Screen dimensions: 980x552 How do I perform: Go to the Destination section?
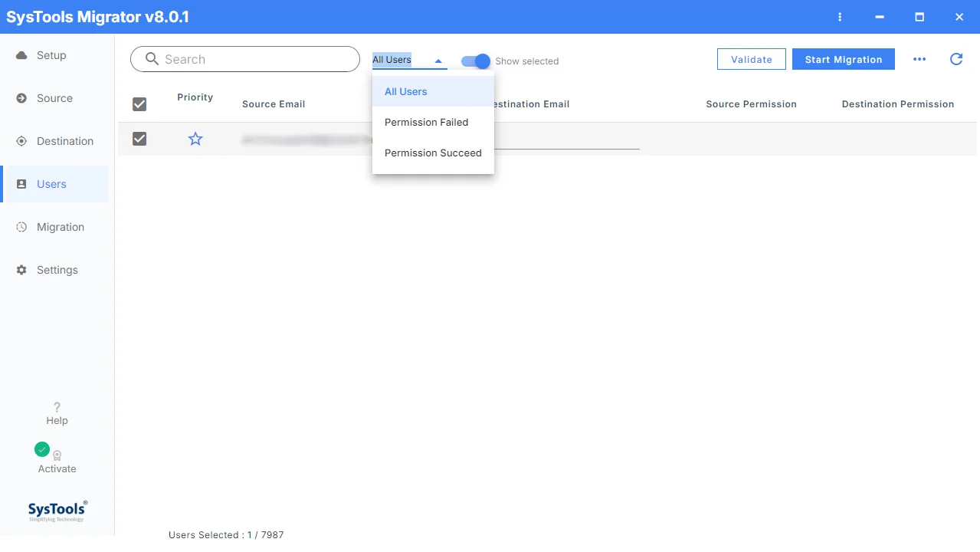[55, 141]
